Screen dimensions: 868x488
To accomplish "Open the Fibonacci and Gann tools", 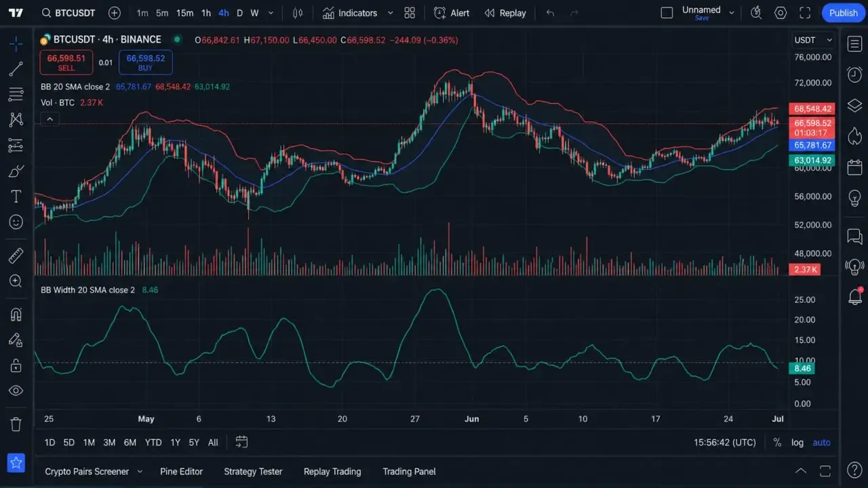I will tap(16, 94).
